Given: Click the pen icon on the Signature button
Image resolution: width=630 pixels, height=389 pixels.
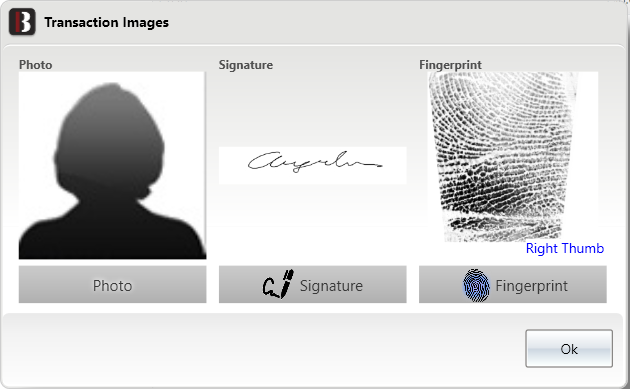Looking at the screenshot, I should 278,284.
